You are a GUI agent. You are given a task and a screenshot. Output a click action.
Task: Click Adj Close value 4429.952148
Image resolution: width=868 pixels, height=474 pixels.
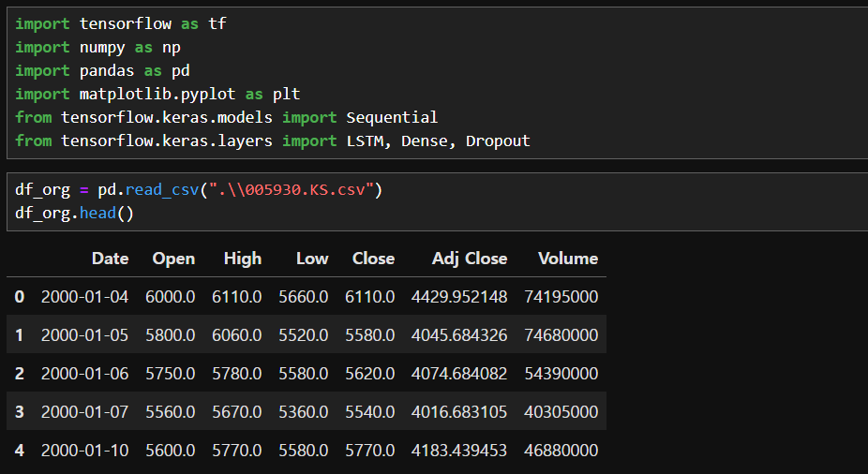(459, 296)
